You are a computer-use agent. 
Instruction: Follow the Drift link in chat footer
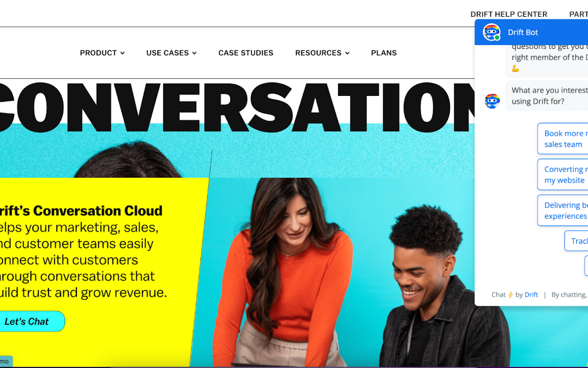tap(531, 295)
